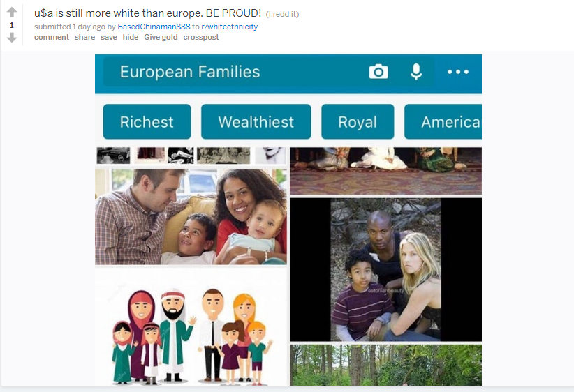Screen dimensions: 574x392
Task: Click the microphone icon in the search bar
Action: pyautogui.click(x=416, y=72)
